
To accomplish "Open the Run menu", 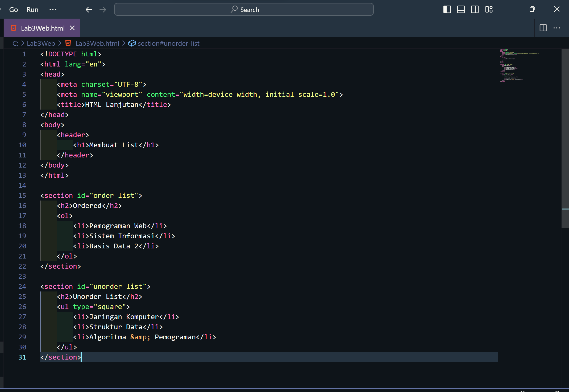I will [32, 9].
